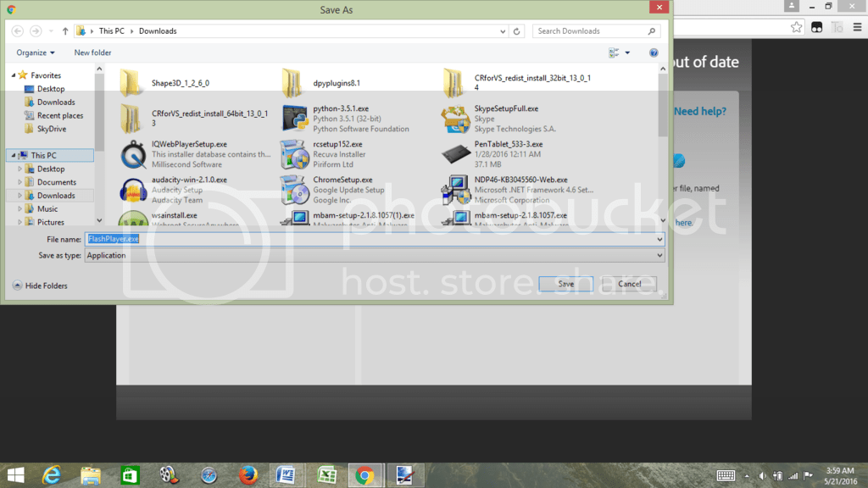Open the change view options dropdown arrow
The width and height of the screenshot is (868, 488).
(x=627, y=53)
